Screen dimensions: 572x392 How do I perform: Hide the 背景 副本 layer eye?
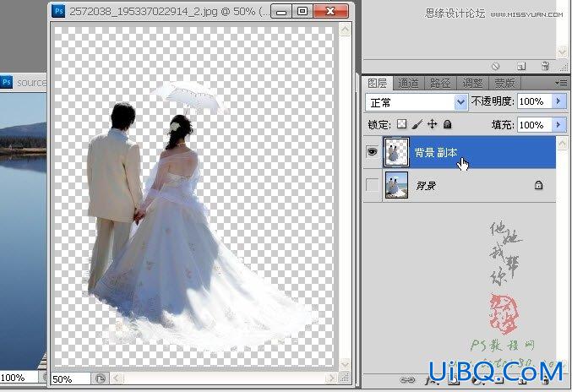click(x=372, y=151)
